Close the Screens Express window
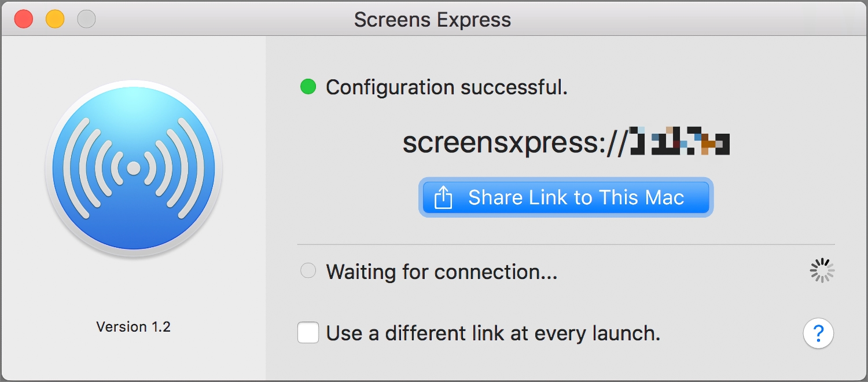868x382 pixels. tap(24, 19)
